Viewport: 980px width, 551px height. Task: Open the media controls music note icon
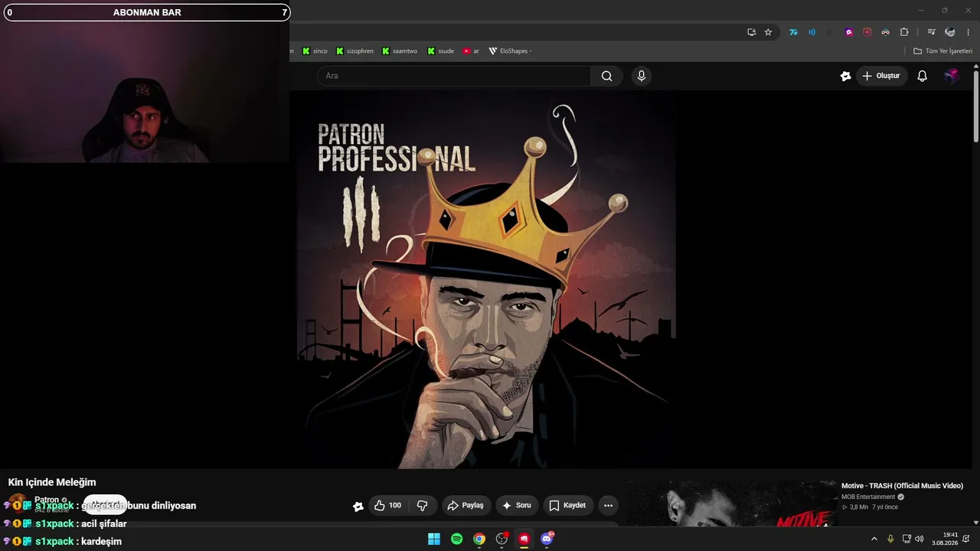(931, 32)
